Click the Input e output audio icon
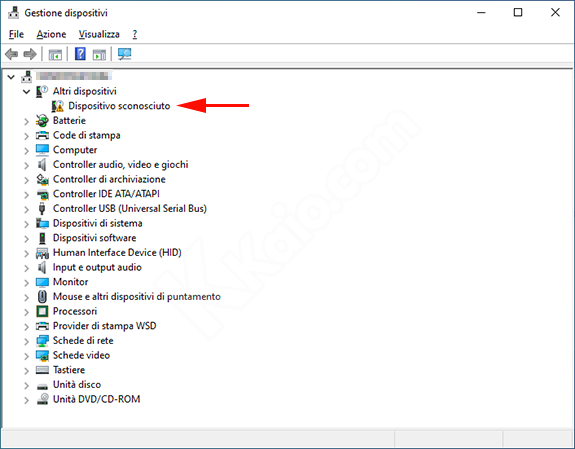 click(x=42, y=267)
